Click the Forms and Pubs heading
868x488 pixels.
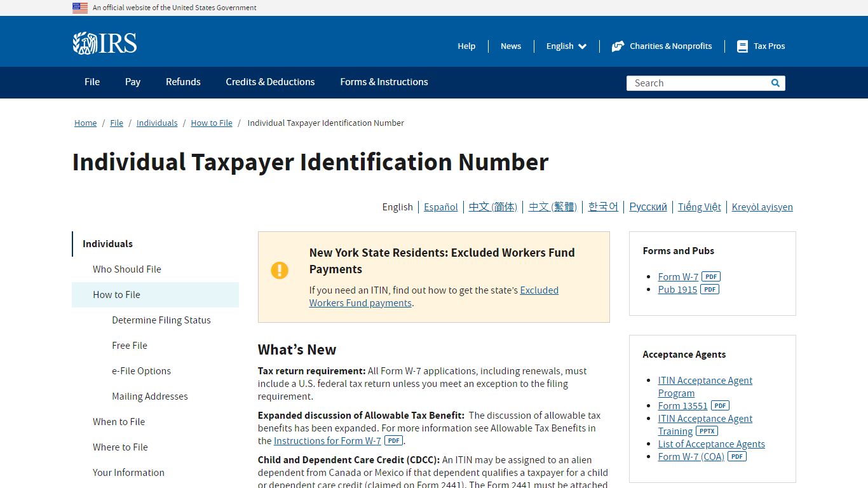(x=679, y=251)
